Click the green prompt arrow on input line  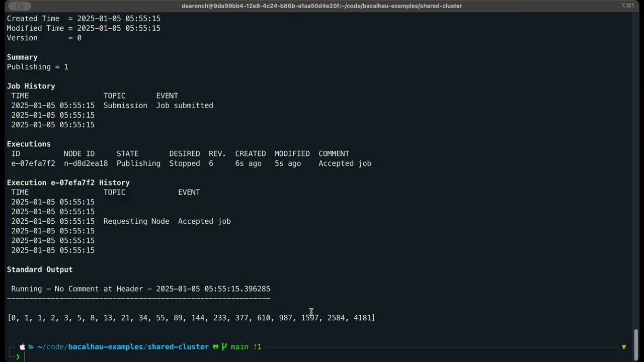(18, 356)
